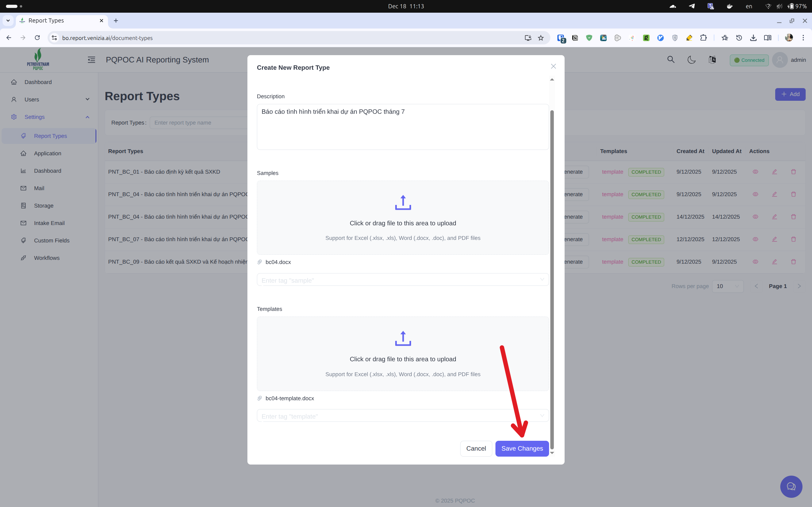Image resolution: width=812 pixels, height=507 pixels.
Task: Preview the PNT_BC_07 report with eye icon
Action: [x=756, y=239]
